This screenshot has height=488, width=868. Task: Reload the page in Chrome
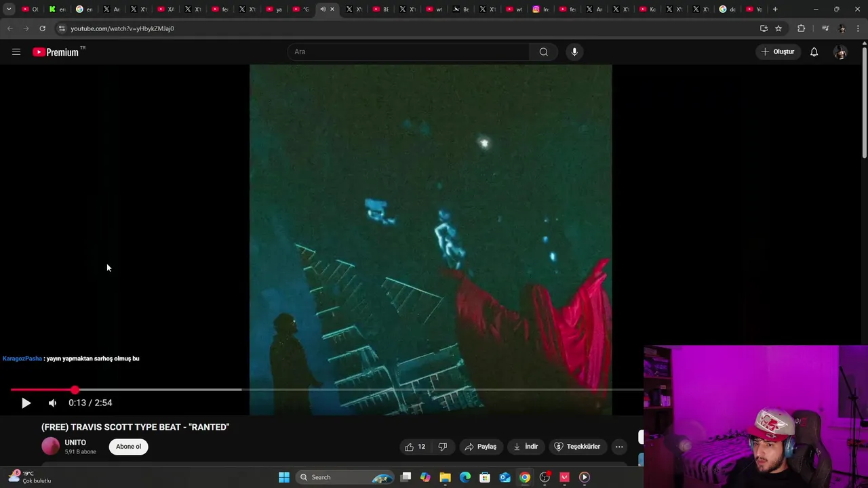[42, 28]
